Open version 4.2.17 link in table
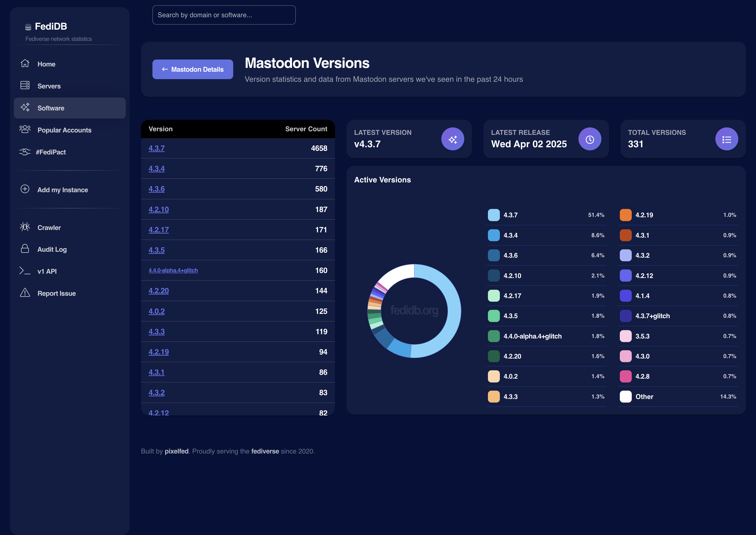Screen dimensions: 756x535 [158, 230]
